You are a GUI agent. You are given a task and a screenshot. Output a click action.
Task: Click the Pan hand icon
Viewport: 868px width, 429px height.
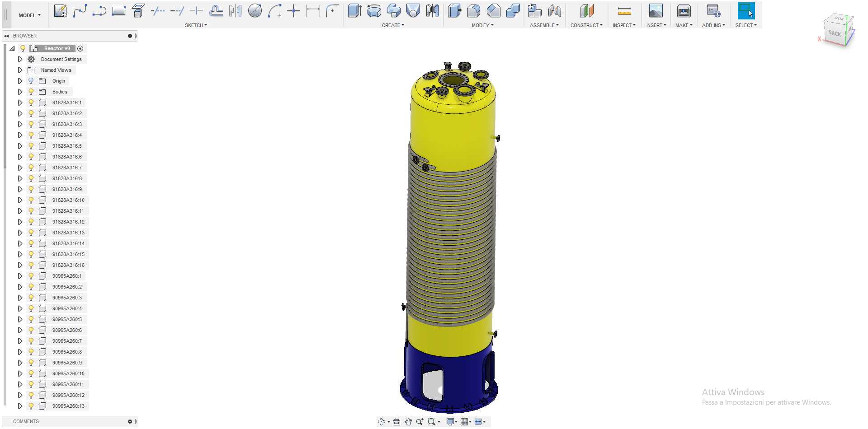408,422
